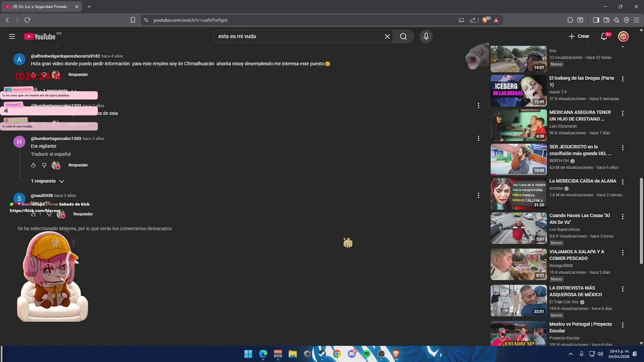The width and height of the screenshot is (644, 362).
Task: Open 'SER JESUCRISTO en la crucifixión' thumbnail
Action: tap(519, 159)
